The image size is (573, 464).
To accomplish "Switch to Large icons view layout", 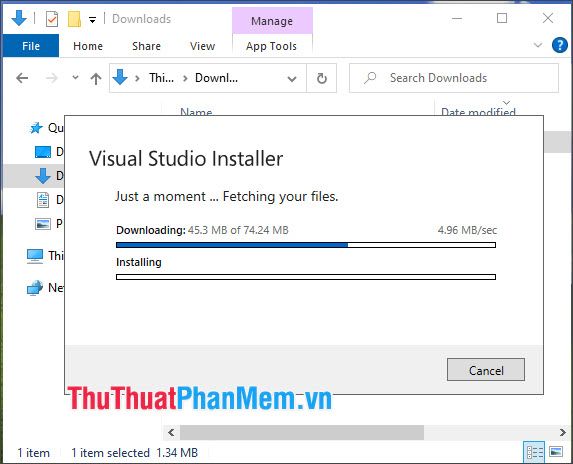I will [556, 452].
